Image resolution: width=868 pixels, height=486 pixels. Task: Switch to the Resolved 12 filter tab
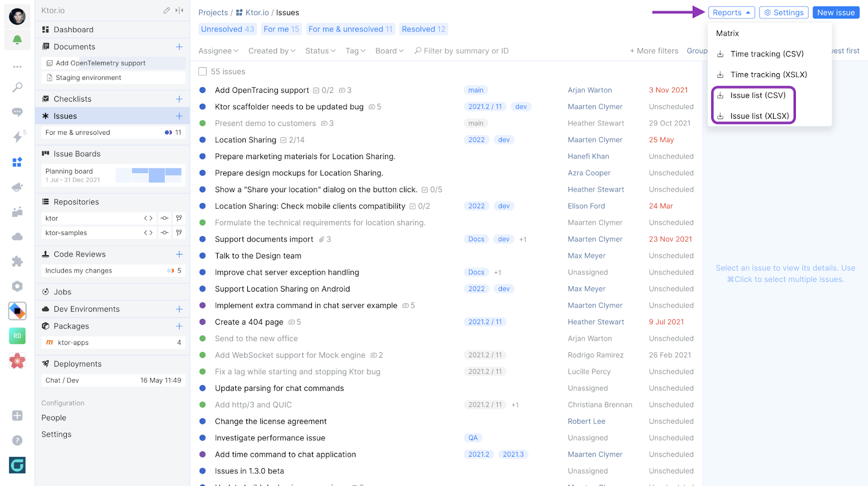point(424,29)
